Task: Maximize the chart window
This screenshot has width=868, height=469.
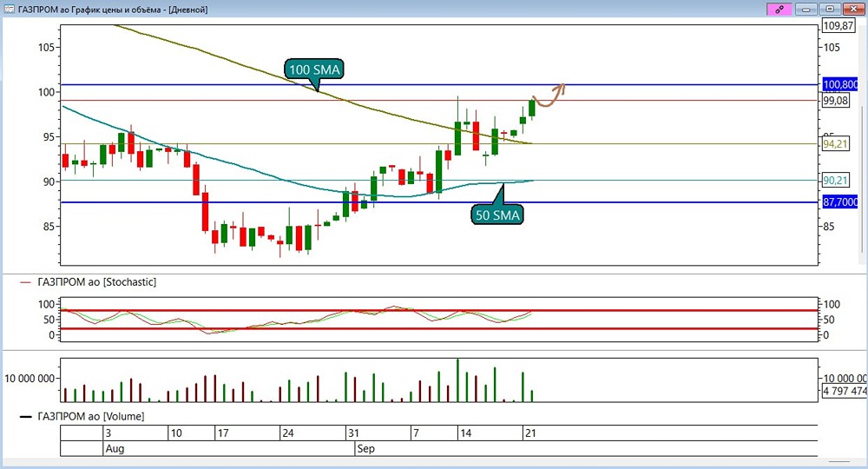Action: 830,9
